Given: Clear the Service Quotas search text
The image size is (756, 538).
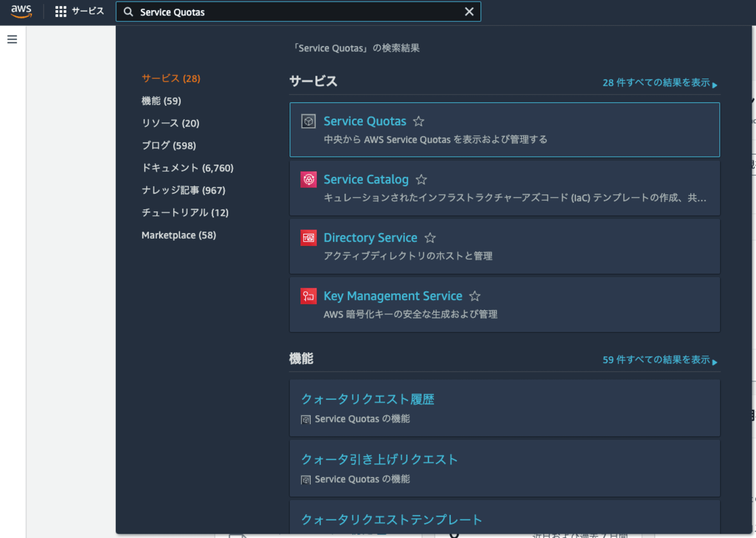Looking at the screenshot, I should [470, 12].
